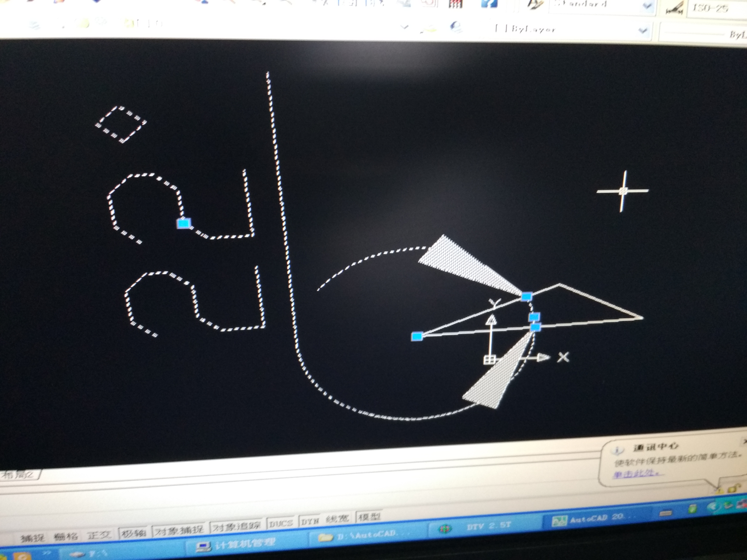The width and height of the screenshot is (747, 560).
Task: Expand the layer list dropdown arrow
Action: (405, 27)
